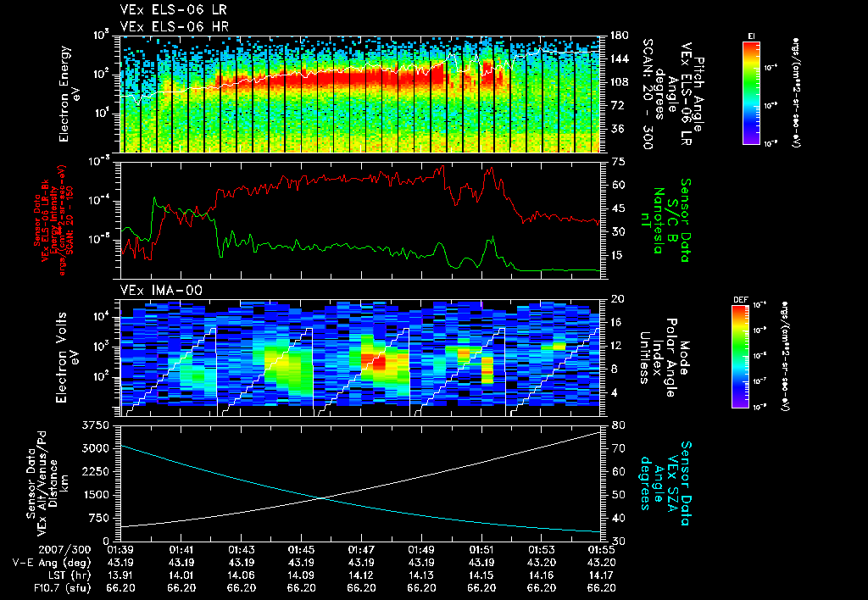The width and height of the screenshot is (868, 600).
Task: Click the LST value 14.17
Action: click(601, 575)
